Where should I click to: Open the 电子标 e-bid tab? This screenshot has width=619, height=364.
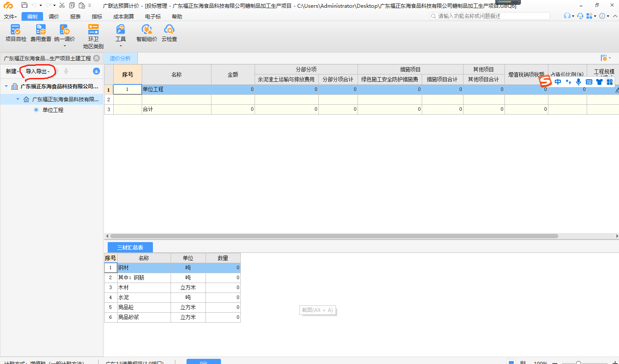click(x=153, y=16)
